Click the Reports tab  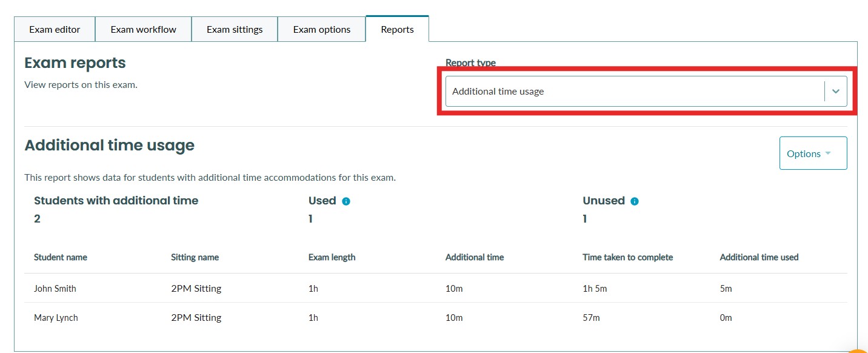tap(398, 29)
